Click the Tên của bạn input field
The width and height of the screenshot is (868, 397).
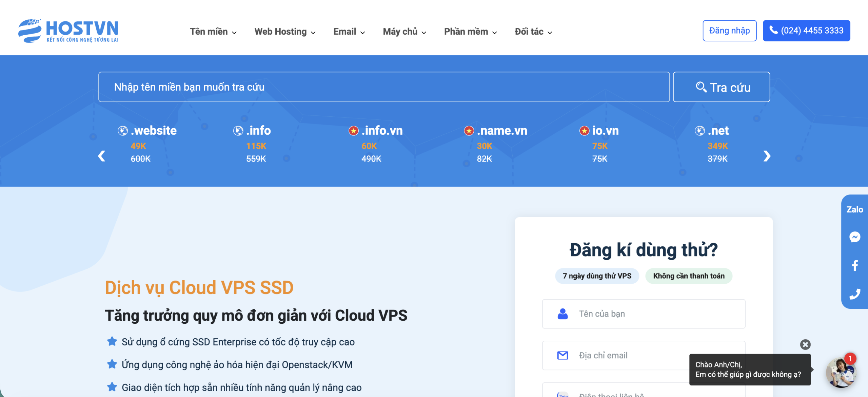tap(643, 314)
